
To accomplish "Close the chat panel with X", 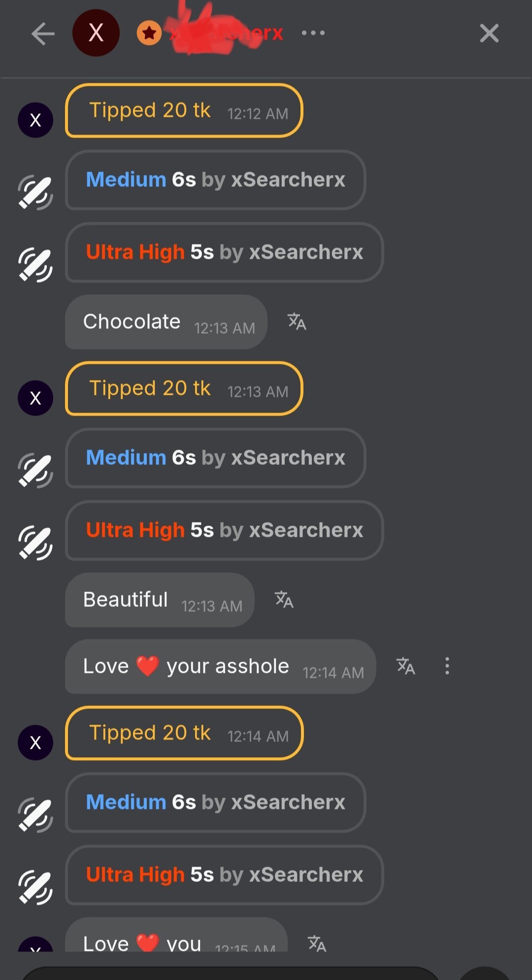I will coord(489,34).
